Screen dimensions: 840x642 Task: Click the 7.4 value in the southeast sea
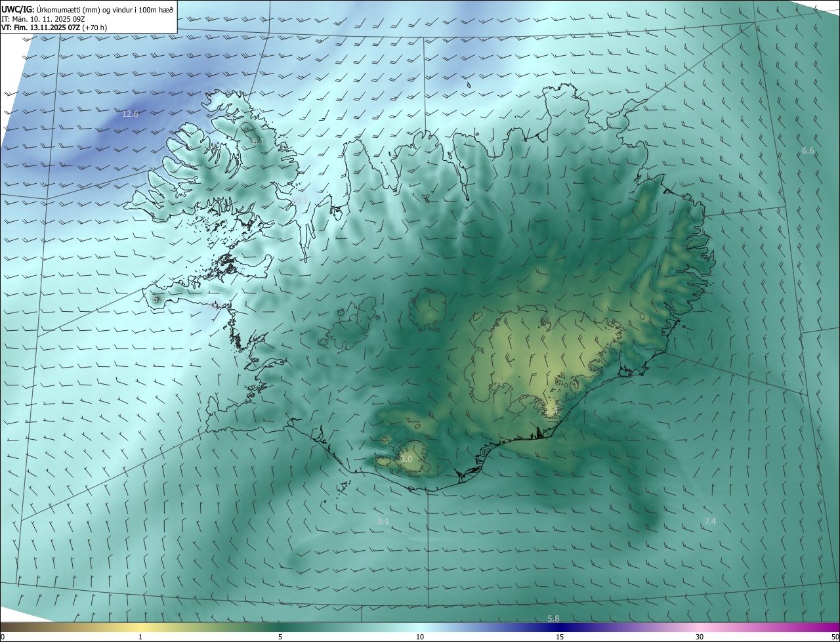pyautogui.click(x=710, y=522)
